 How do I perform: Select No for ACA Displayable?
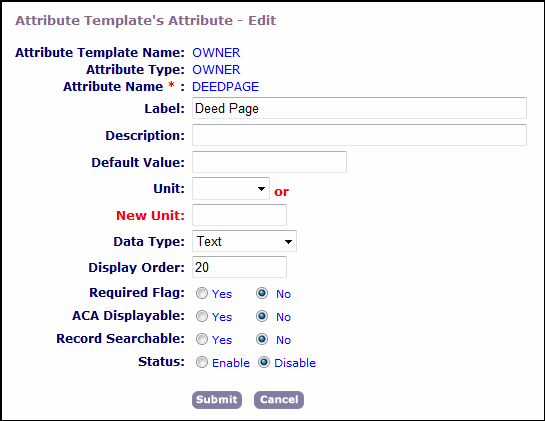(262, 316)
